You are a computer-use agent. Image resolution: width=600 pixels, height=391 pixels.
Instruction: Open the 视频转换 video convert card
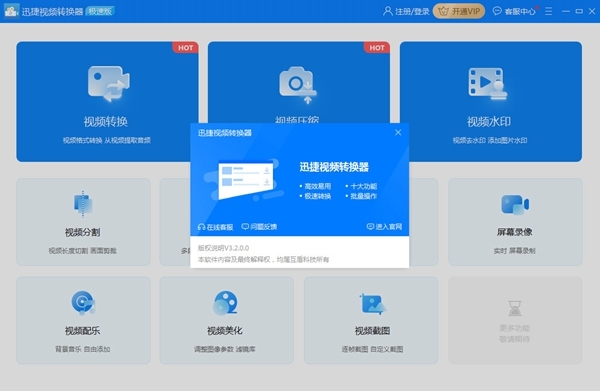[107, 101]
